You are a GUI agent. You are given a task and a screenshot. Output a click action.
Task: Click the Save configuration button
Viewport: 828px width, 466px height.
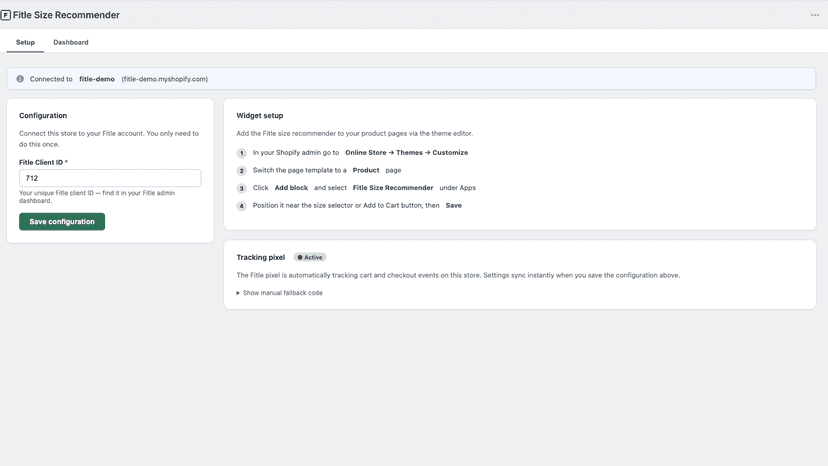click(x=62, y=221)
